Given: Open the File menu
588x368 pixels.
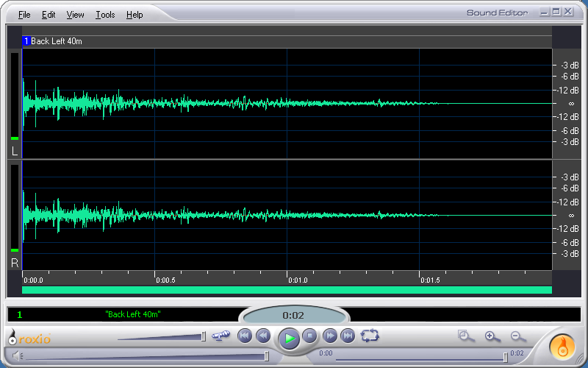Looking at the screenshot, I should pyautogui.click(x=24, y=15).
